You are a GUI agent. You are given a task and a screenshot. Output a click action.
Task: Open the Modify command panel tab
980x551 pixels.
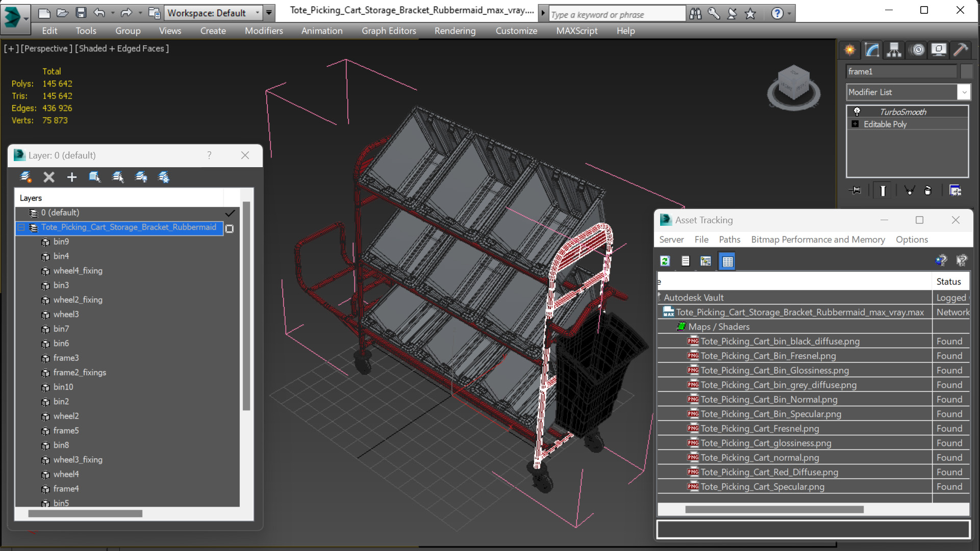tap(872, 50)
